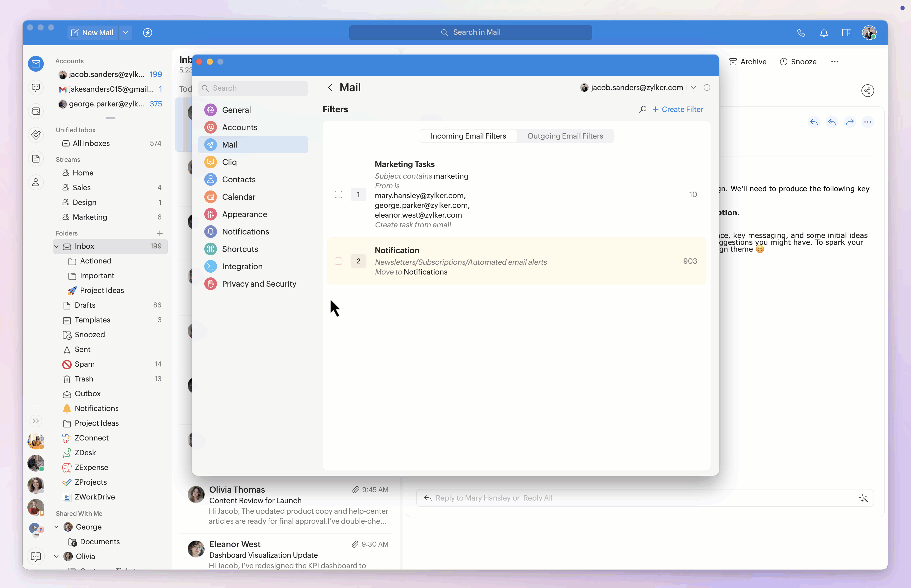Click the lightning quick actions icon
911x588 pixels.
(x=147, y=32)
